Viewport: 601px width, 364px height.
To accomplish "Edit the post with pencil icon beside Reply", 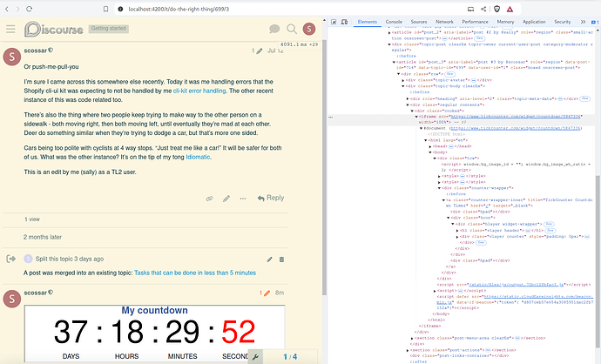I will (226, 199).
